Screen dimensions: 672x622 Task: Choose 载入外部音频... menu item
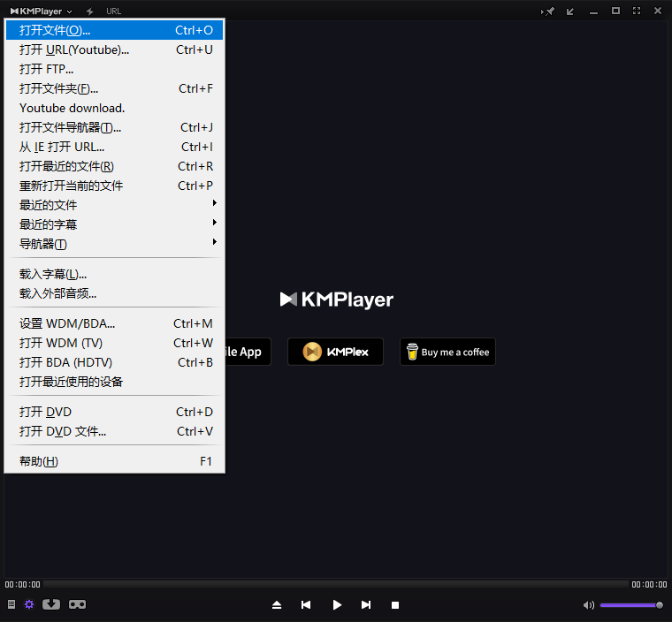pyautogui.click(x=114, y=293)
